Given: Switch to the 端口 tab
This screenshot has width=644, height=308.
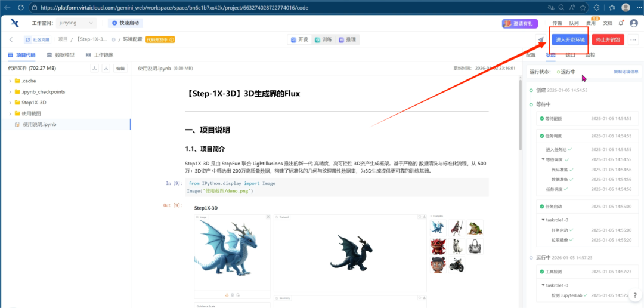Looking at the screenshot, I should [571, 55].
